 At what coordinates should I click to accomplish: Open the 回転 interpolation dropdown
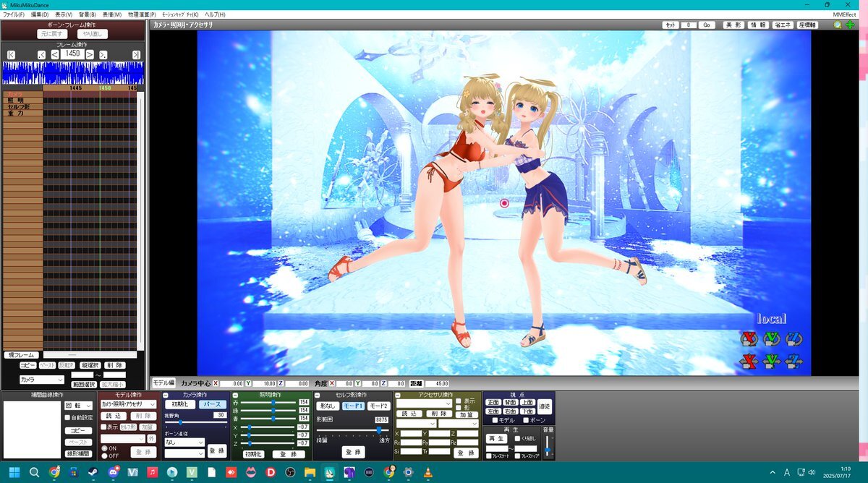[x=78, y=406]
